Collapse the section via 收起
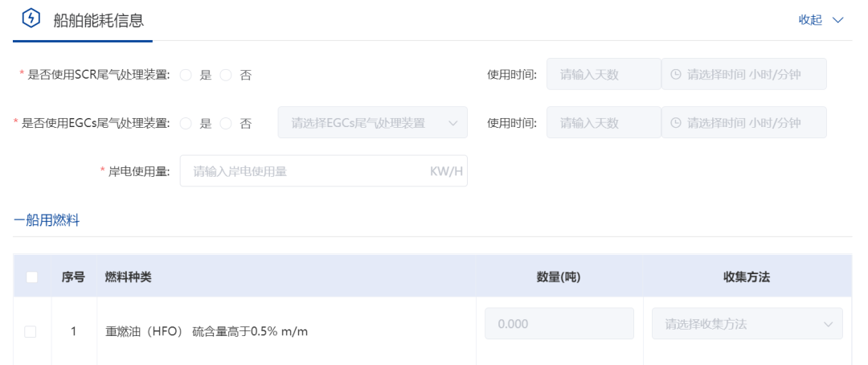The height and width of the screenshot is (365, 868). point(810,20)
